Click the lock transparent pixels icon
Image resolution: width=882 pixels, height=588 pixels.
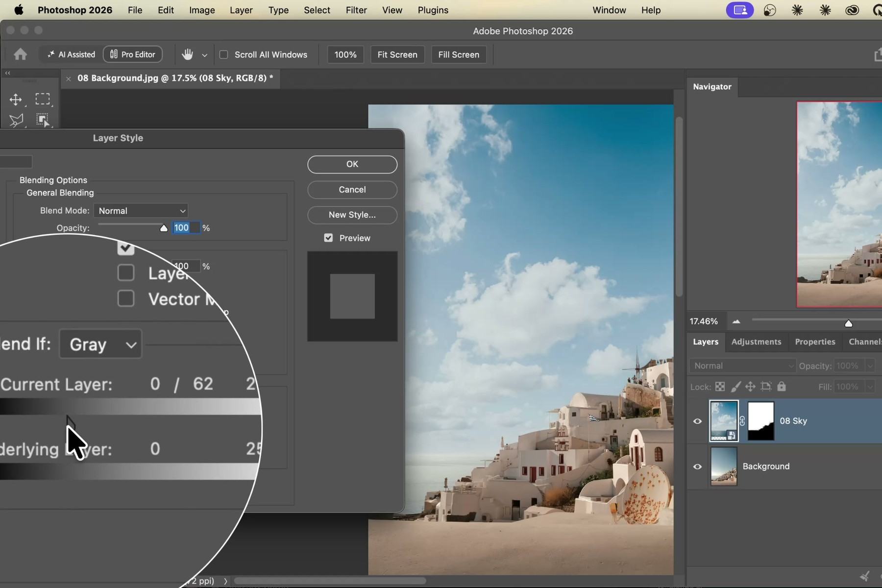720,387
